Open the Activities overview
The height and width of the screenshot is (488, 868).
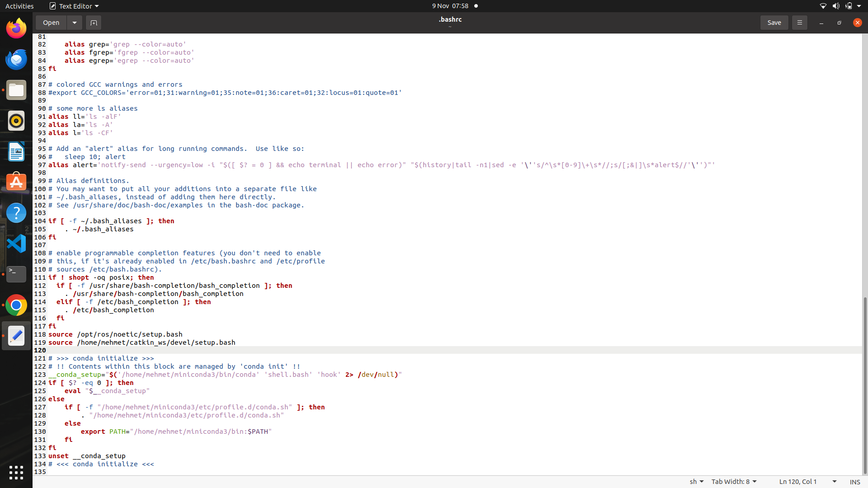tap(19, 6)
